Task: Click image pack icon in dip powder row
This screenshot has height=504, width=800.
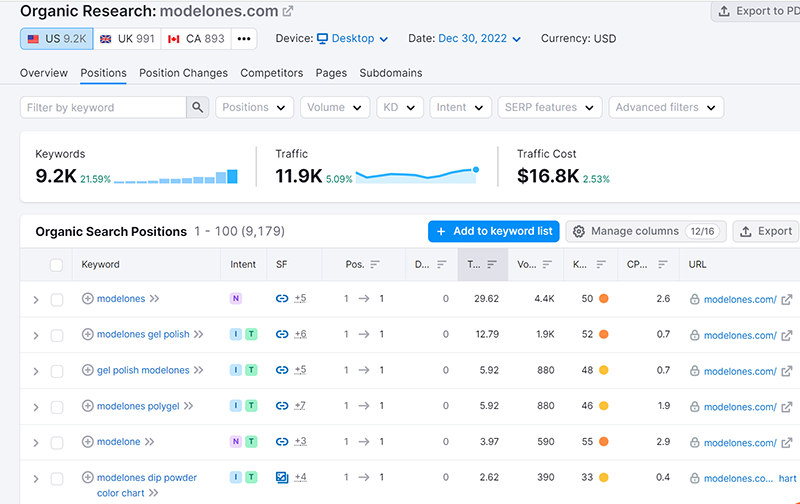Action: (x=282, y=477)
